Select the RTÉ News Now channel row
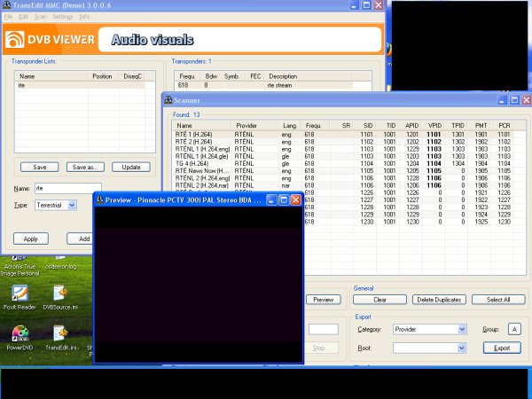The image size is (532, 399). 343,170
